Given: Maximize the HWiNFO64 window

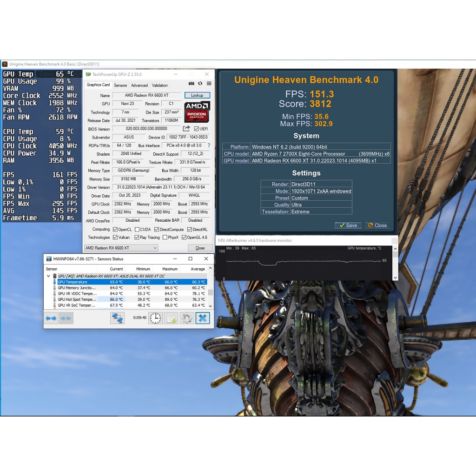Looking at the screenshot, I should pos(190,258).
